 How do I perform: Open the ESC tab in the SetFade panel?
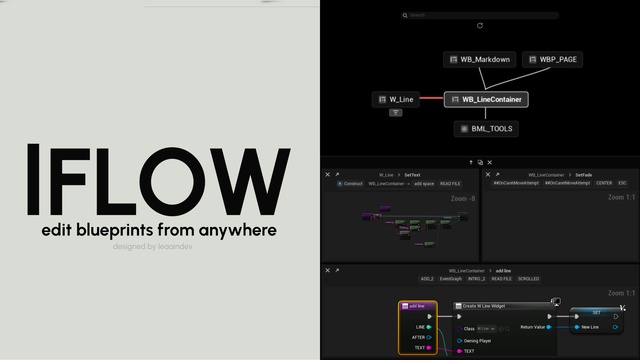(622, 183)
